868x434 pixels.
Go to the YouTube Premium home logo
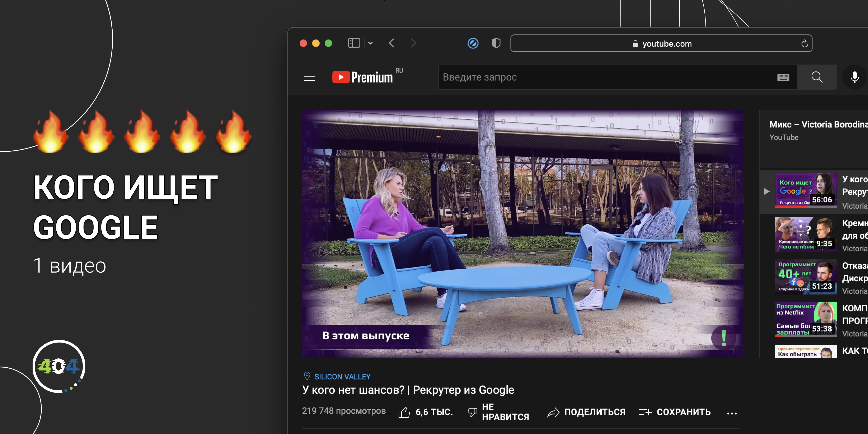pyautogui.click(x=363, y=77)
